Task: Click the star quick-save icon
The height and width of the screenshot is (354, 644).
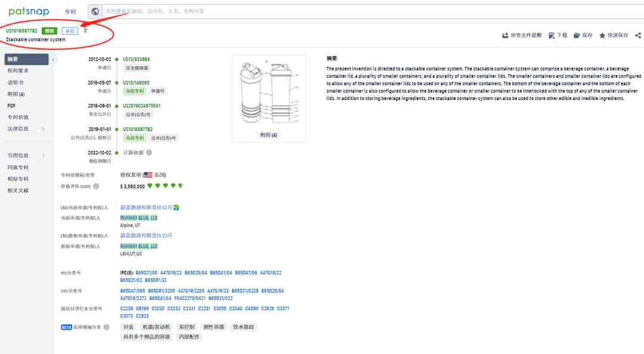Action: point(602,35)
